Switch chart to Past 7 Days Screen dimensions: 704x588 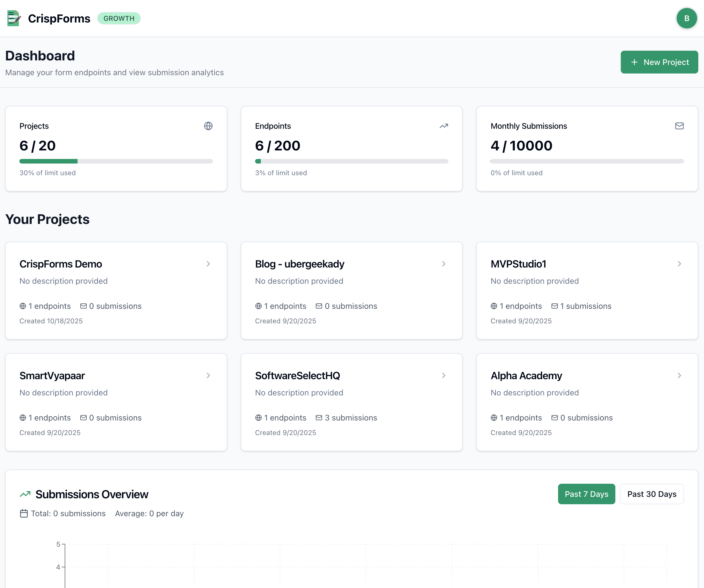[x=586, y=494]
